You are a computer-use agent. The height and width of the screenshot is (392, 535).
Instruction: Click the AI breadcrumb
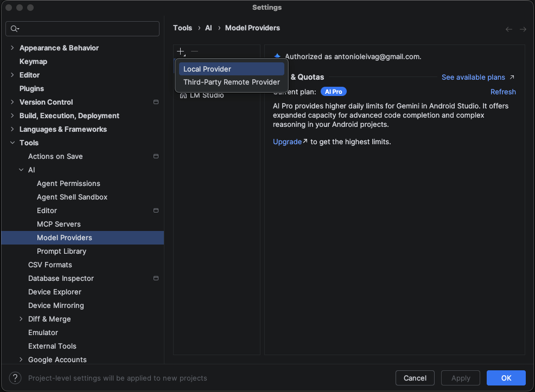tap(208, 28)
